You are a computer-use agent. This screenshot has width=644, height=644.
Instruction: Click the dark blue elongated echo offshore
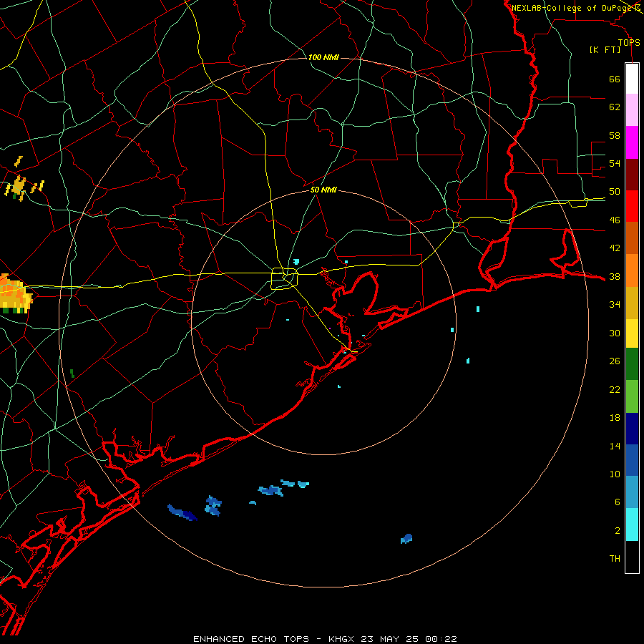182,512
